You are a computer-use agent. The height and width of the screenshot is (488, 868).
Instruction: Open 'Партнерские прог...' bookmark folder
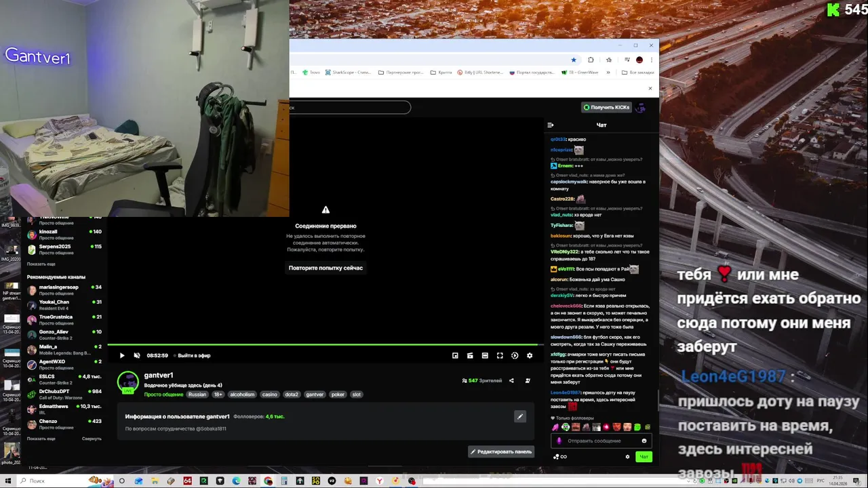pyautogui.click(x=401, y=73)
